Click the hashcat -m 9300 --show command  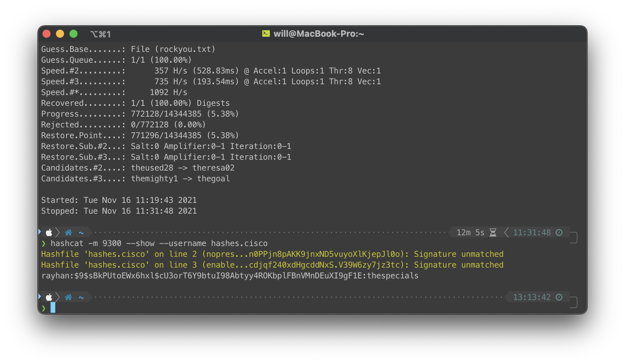[x=159, y=243]
